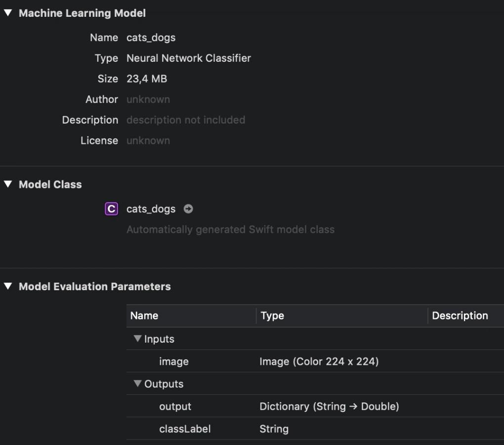
Task: Collapse the Outputs group triangle
Action: [x=137, y=384]
